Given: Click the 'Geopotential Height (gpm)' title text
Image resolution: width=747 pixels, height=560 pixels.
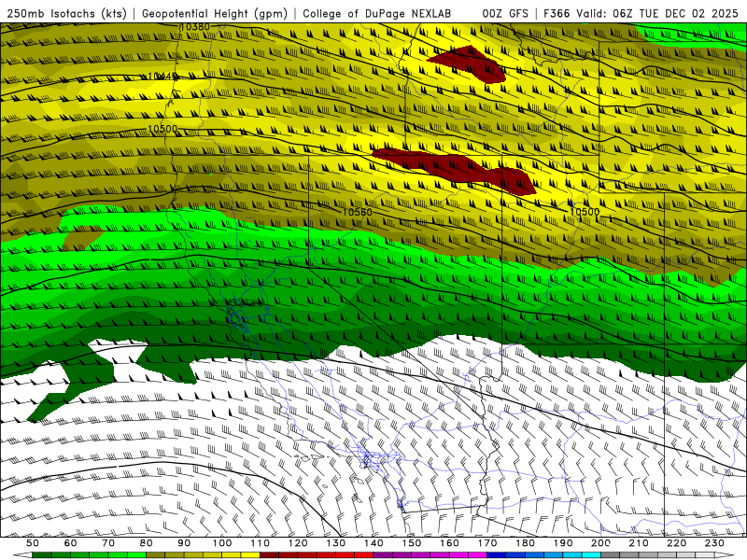Looking at the screenshot, I should pos(215,13).
